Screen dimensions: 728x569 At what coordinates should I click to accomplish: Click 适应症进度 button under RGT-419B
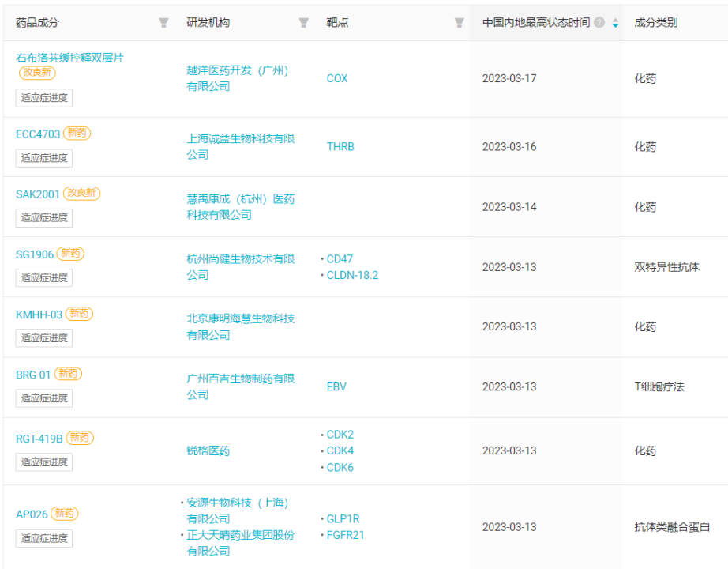coord(44,462)
